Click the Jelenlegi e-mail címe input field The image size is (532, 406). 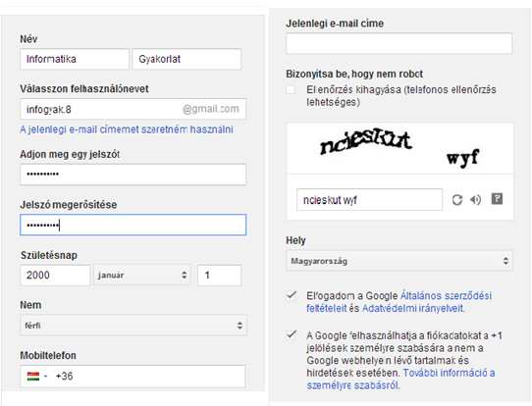[x=399, y=43]
